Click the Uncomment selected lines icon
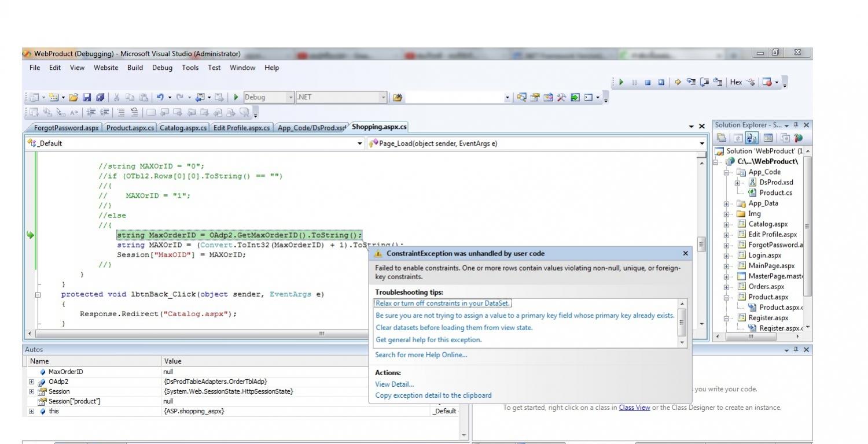The height and width of the screenshot is (444, 868). pyautogui.click(x=134, y=113)
